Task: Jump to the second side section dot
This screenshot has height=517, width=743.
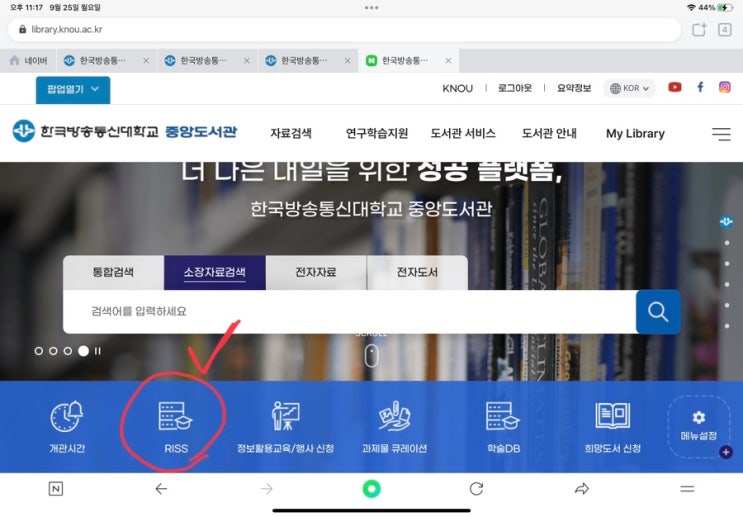Action: pos(727,263)
